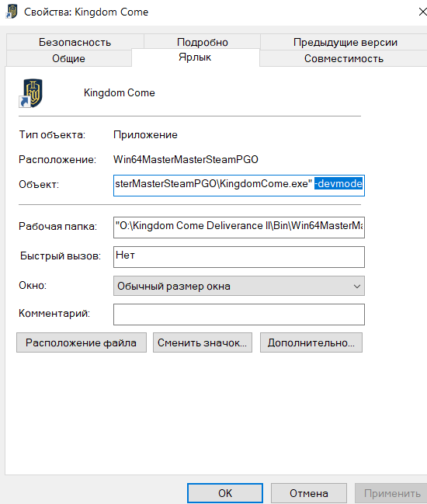Click the Kingdom Come shortcut icon
This screenshot has height=504, width=427.
(x=31, y=93)
